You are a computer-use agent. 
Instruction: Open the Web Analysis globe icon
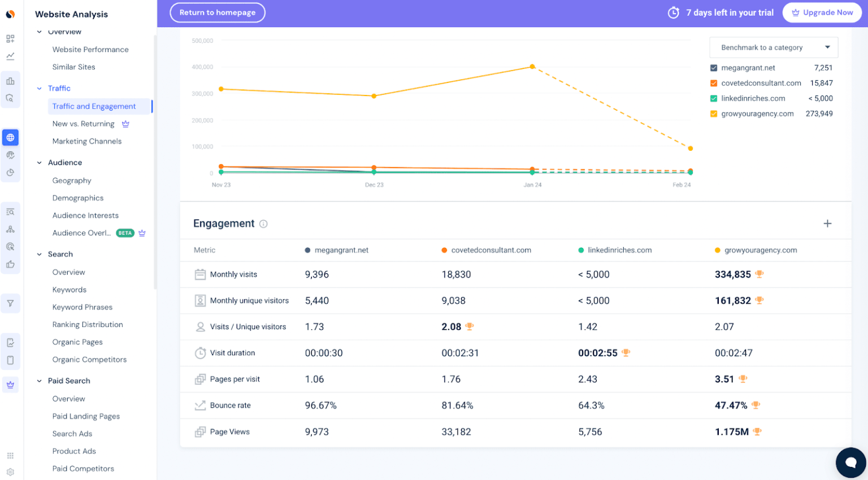click(10, 137)
